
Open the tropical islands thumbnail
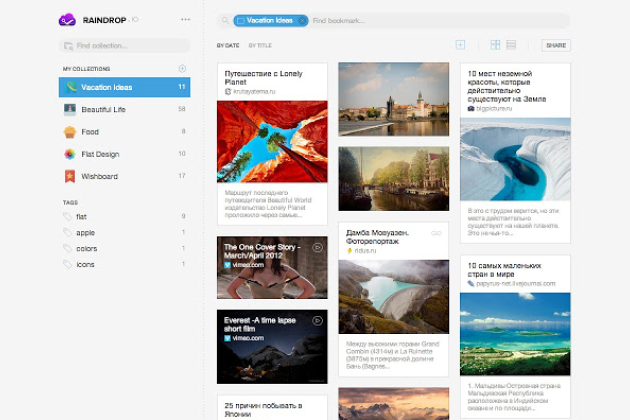[x=515, y=334]
